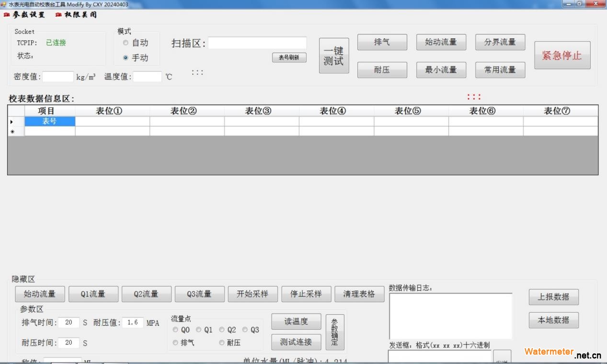The width and height of the screenshot is (607, 364).
Task: Click the 分界流量 button
Action: pyautogui.click(x=500, y=42)
